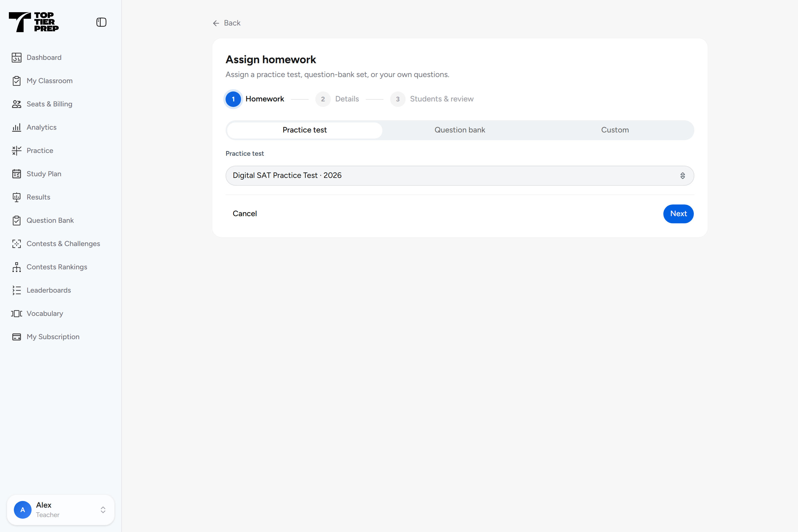Click Alex's blue avatar circle
798x532 pixels.
point(23,510)
